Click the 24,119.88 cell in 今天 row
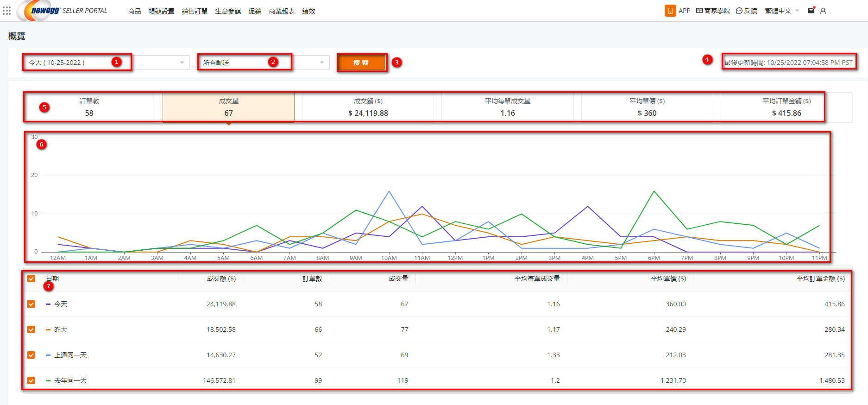Viewport: 868px width, 405px height. [x=221, y=304]
